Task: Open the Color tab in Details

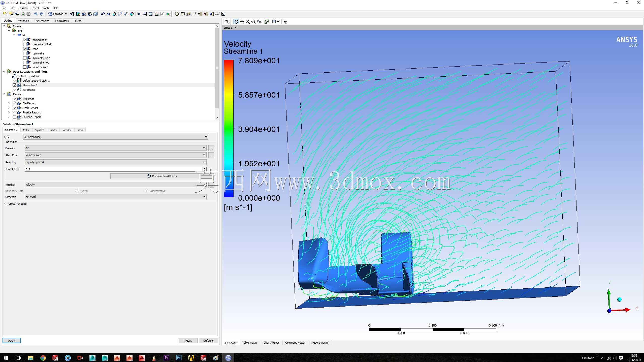Action: (26, 130)
